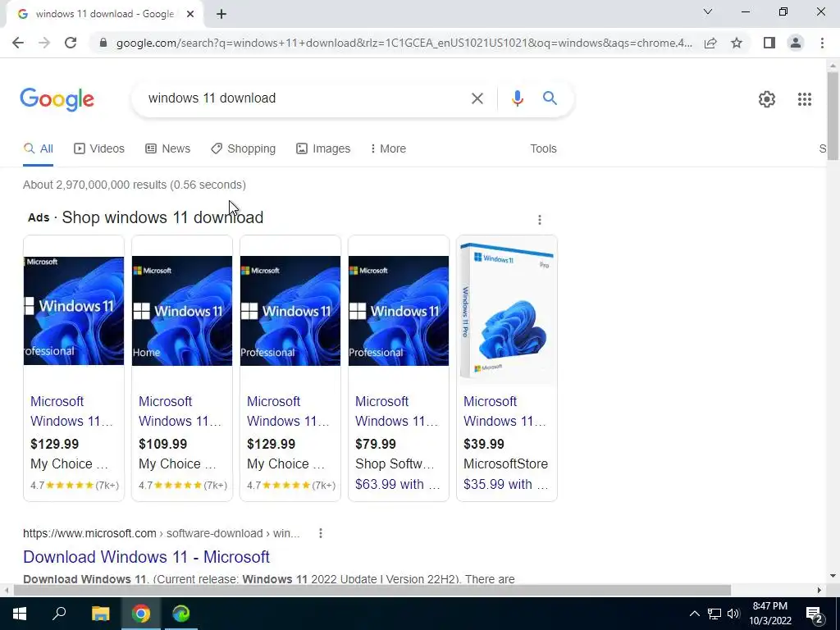840x630 pixels.
Task: Open the search Tools options
Action: pos(543,149)
